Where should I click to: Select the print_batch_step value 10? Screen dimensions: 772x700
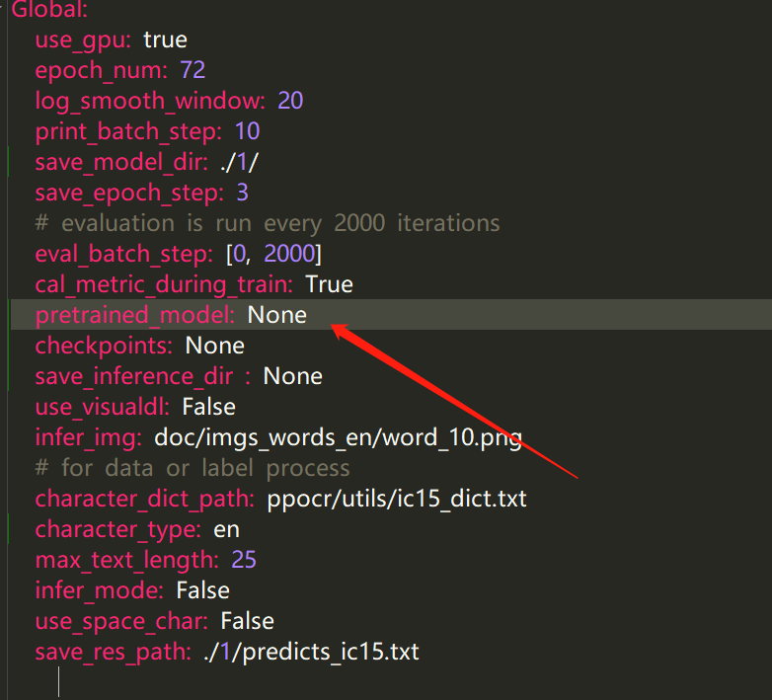coord(247,131)
